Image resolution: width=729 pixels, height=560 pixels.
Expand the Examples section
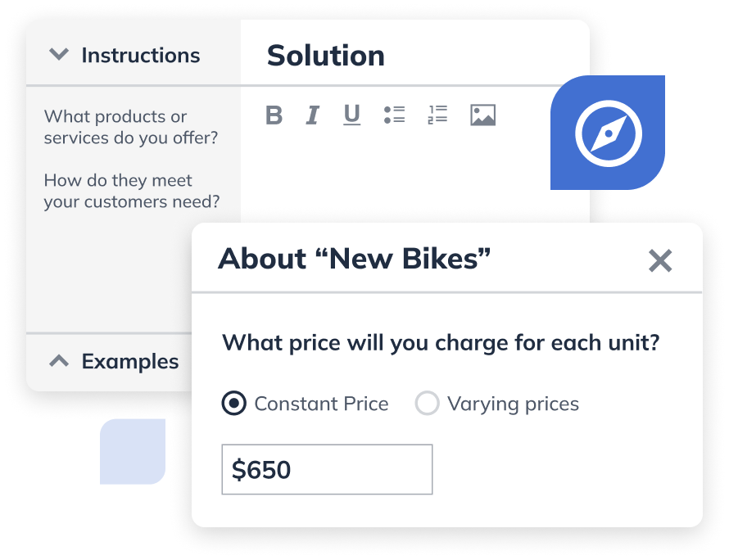[x=58, y=360]
